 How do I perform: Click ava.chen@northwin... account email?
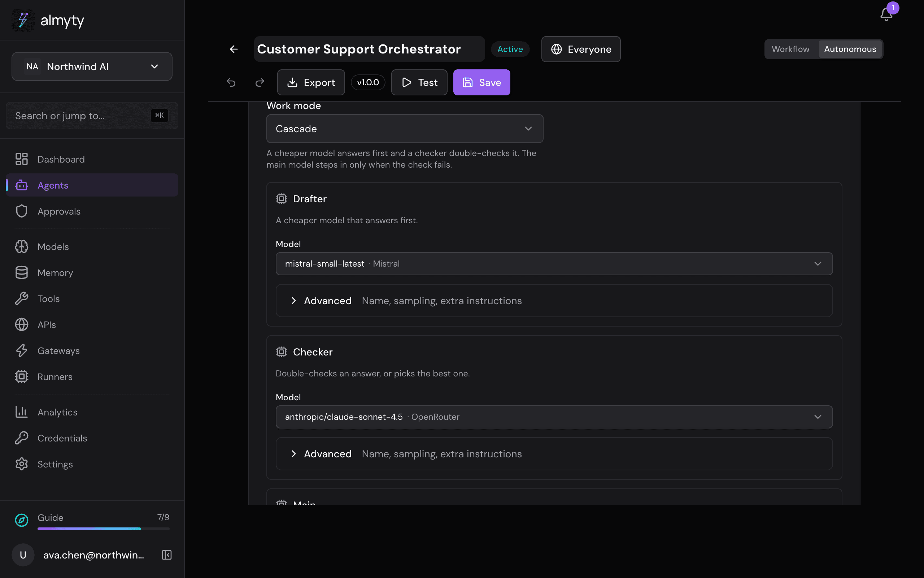click(93, 555)
